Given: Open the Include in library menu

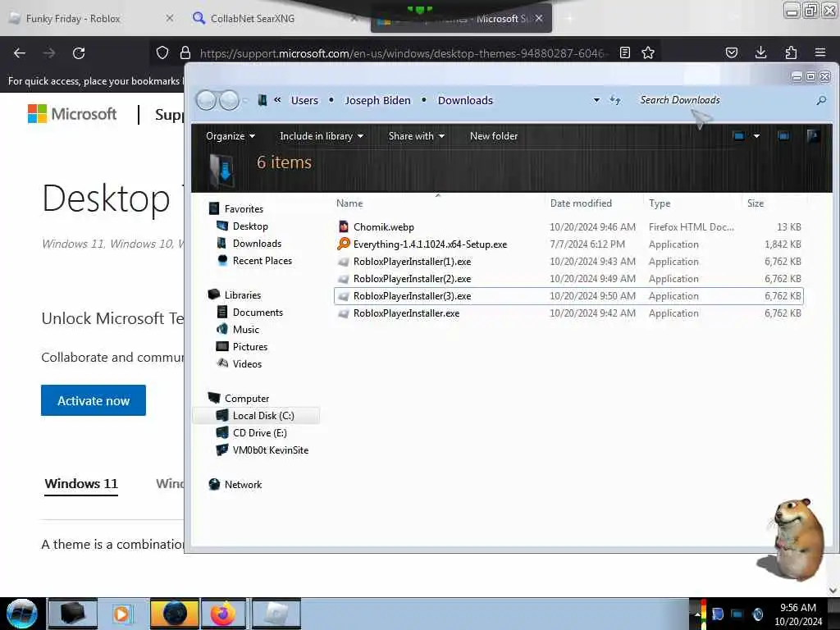Looking at the screenshot, I should pyautogui.click(x=322, y=136).
